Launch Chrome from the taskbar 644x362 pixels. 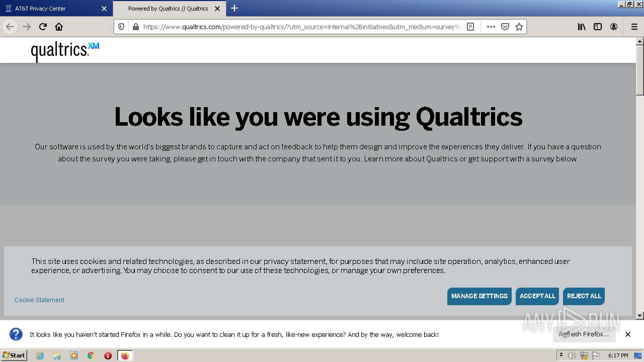coord(91,355)
